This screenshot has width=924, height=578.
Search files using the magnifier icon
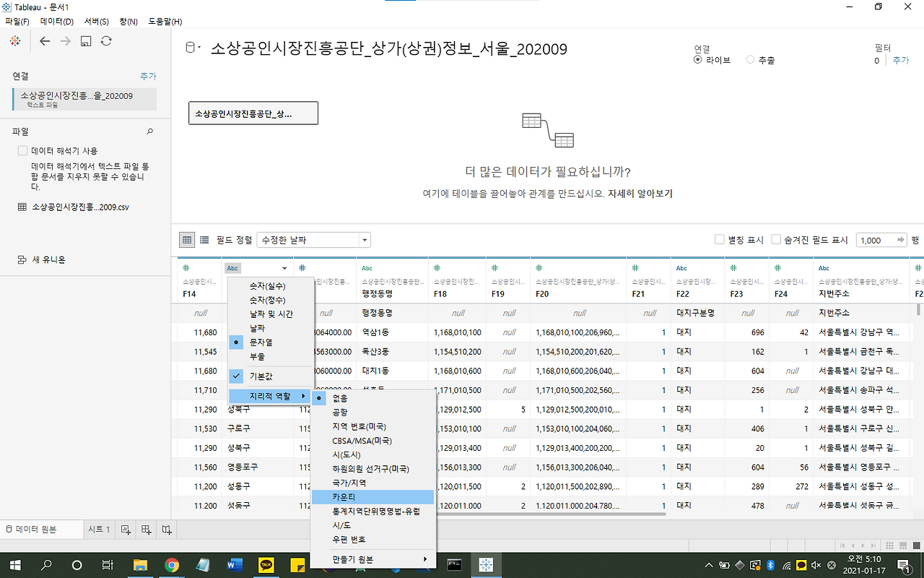(150, 131)
